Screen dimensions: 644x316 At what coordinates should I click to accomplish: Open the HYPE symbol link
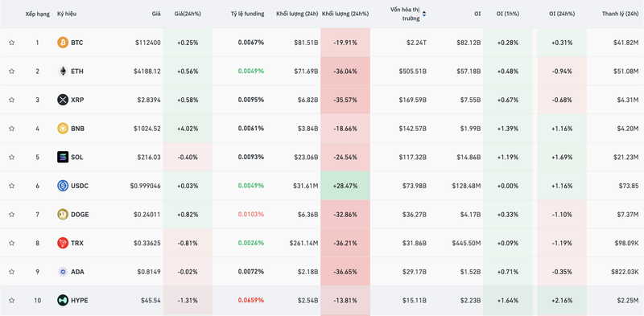coord(79,301)
